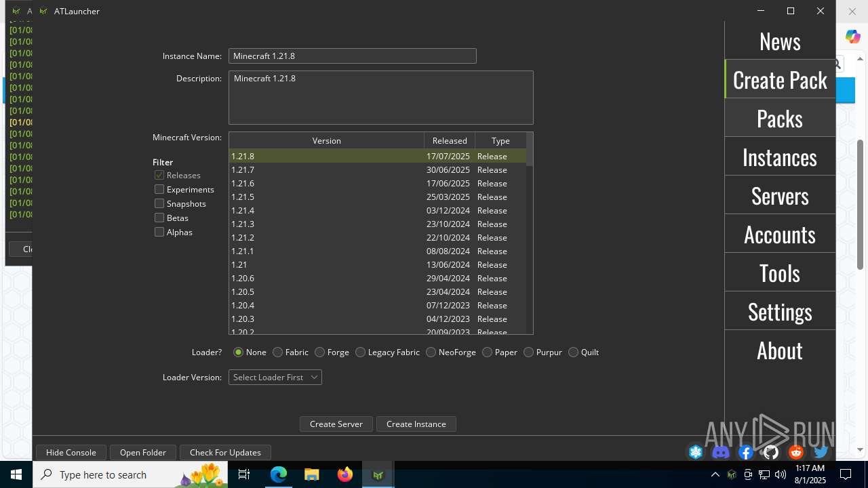Switch to the Servers tab

[x=780, y=195]
